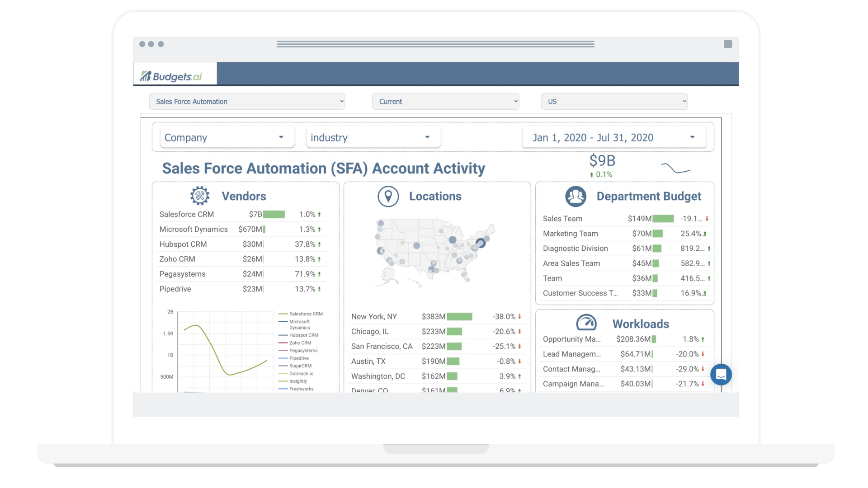
Task: Click the Department Budget people icon
Action: (x=575, y=196)
